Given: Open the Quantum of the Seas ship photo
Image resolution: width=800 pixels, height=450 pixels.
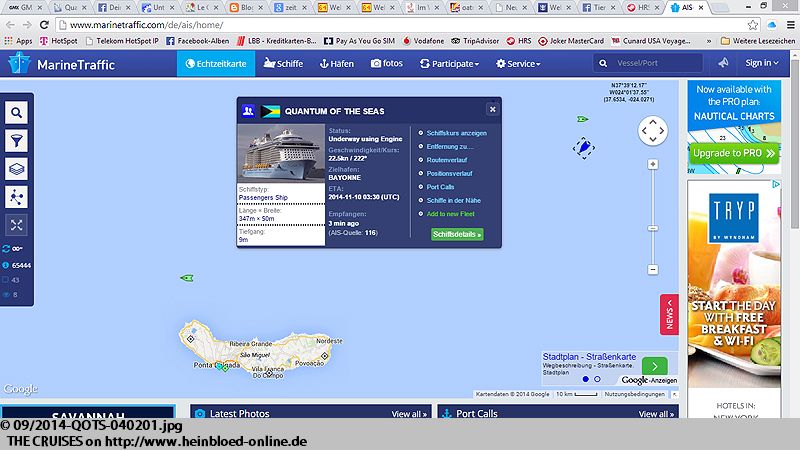Looking at the screenshot, I should (281, 153).
